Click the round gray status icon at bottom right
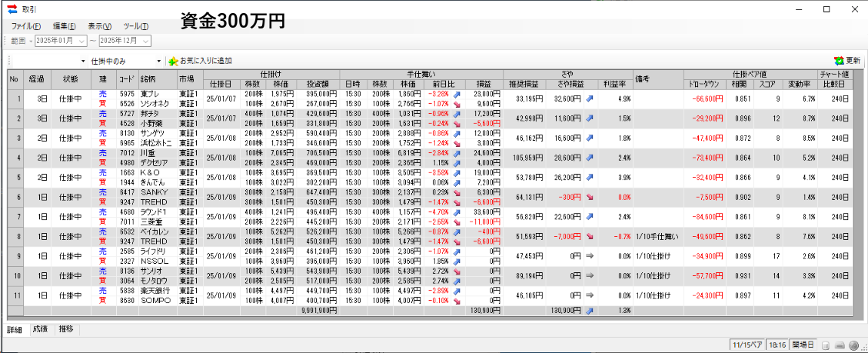 (x=853, y=343)
